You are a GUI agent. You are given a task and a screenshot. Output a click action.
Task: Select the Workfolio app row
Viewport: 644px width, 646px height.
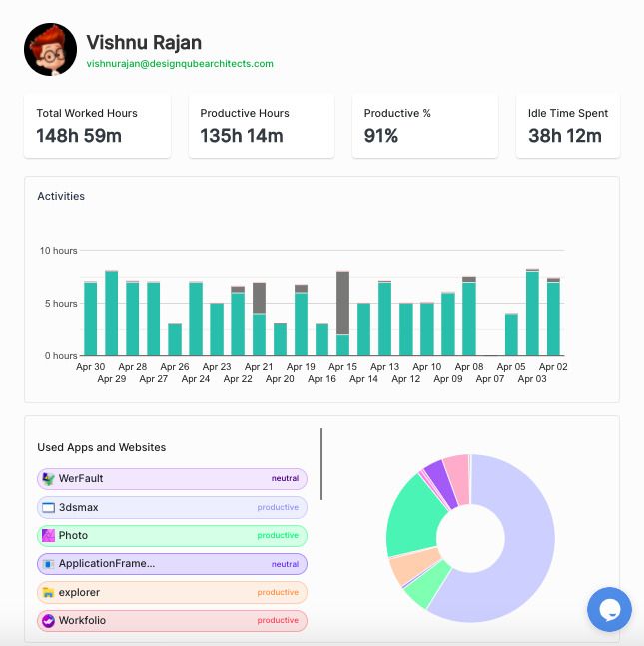pyautogui.click(x=172, y=620)
